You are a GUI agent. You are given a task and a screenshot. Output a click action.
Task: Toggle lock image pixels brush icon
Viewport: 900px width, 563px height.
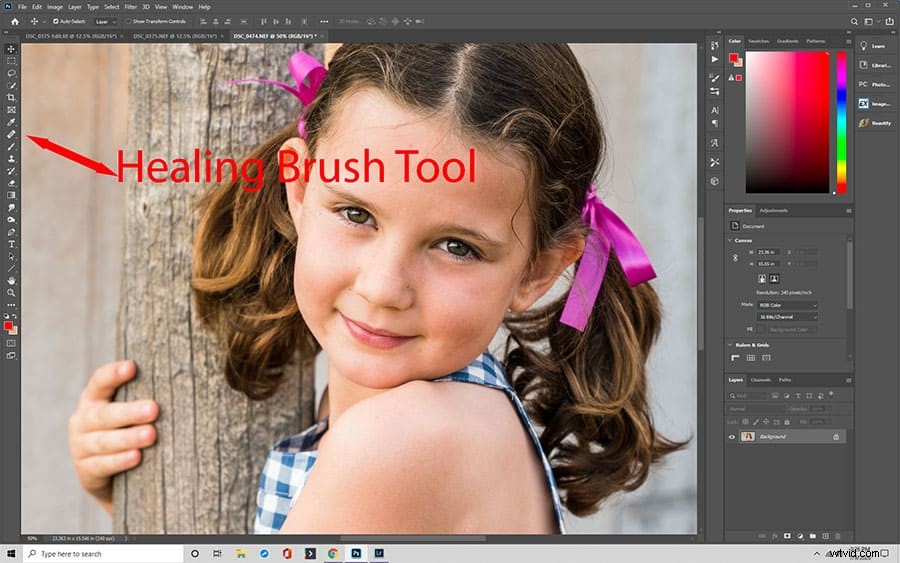tap(756, 422)
